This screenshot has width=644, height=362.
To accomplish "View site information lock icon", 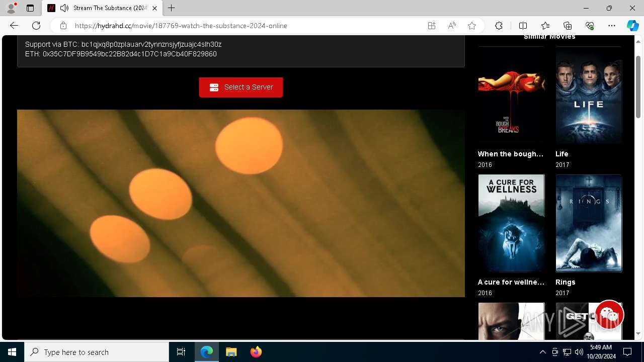I will [63, 26].
